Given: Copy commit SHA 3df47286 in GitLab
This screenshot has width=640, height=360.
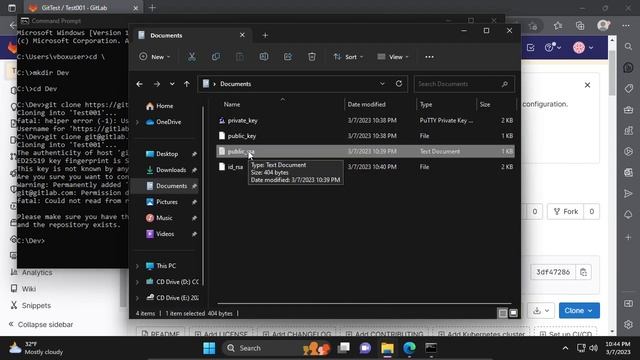Looking at the screenshot, I should [x=584, y=272].
